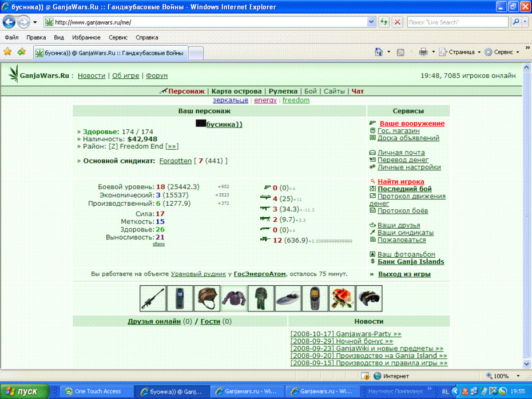
Task: Open the brown helmet equipment slot
Action: [207, 298]
